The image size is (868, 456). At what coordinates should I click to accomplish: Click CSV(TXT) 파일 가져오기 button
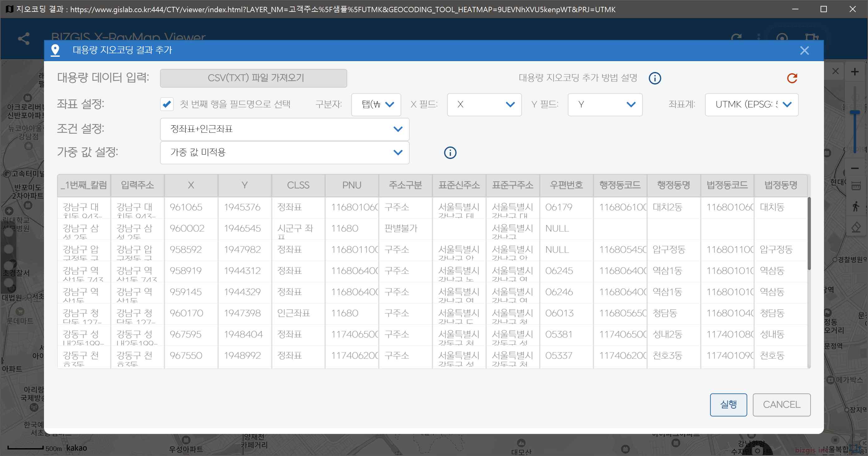pos(253,78)
